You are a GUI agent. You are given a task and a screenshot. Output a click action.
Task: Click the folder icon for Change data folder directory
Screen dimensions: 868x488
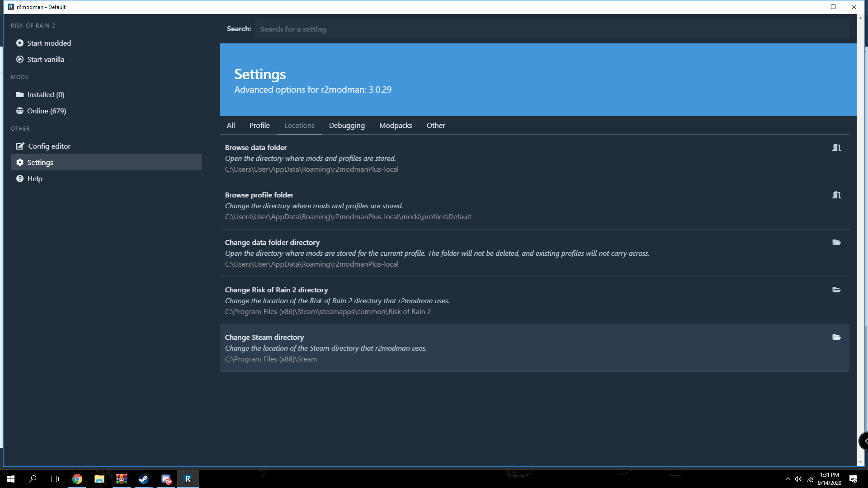837,243
